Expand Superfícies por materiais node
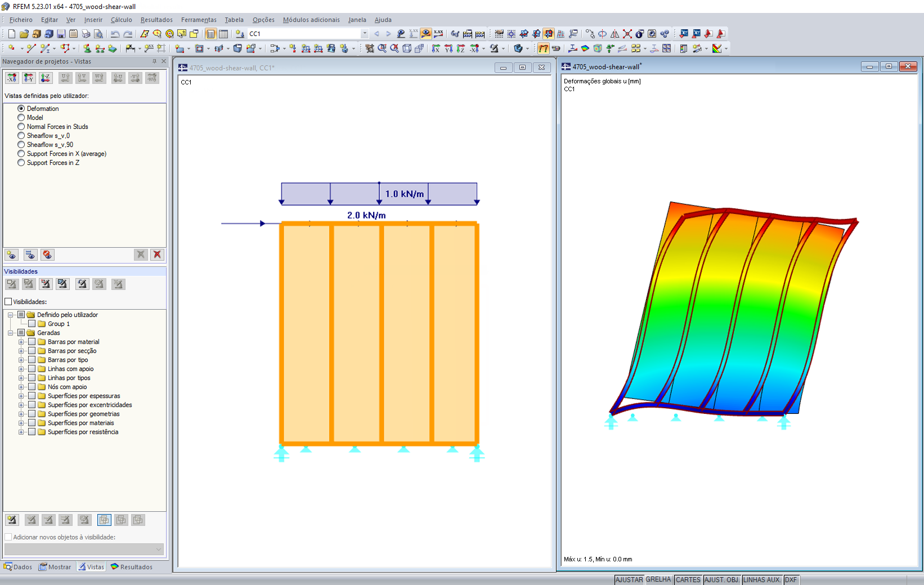The height and width of the screenshot is (585, 924). [x=21, y=423]
